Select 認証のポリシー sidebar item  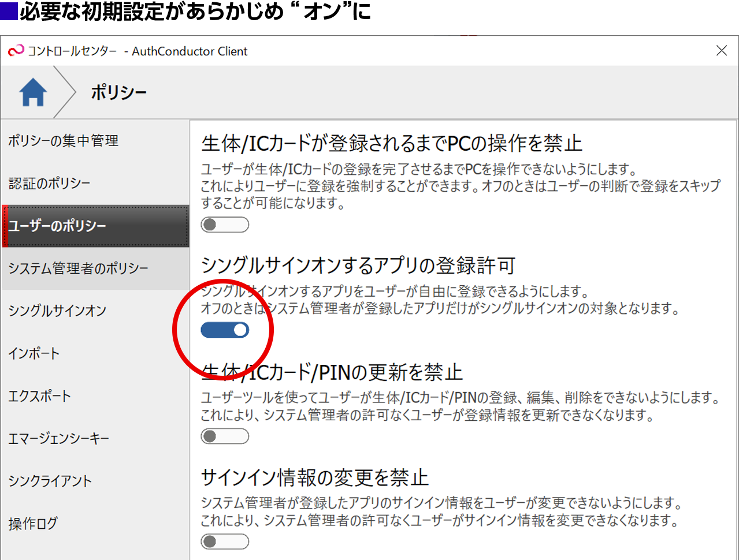tap(50, 184)
